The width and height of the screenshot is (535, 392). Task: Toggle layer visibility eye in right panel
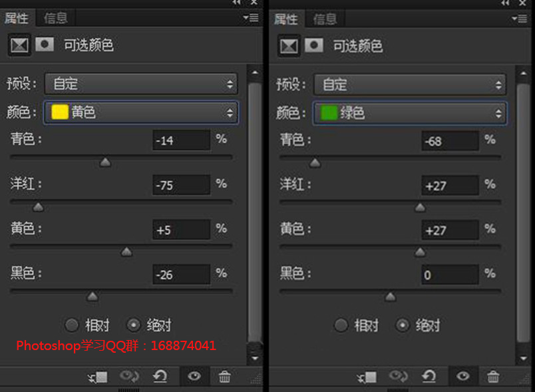[x=463, y=376]
